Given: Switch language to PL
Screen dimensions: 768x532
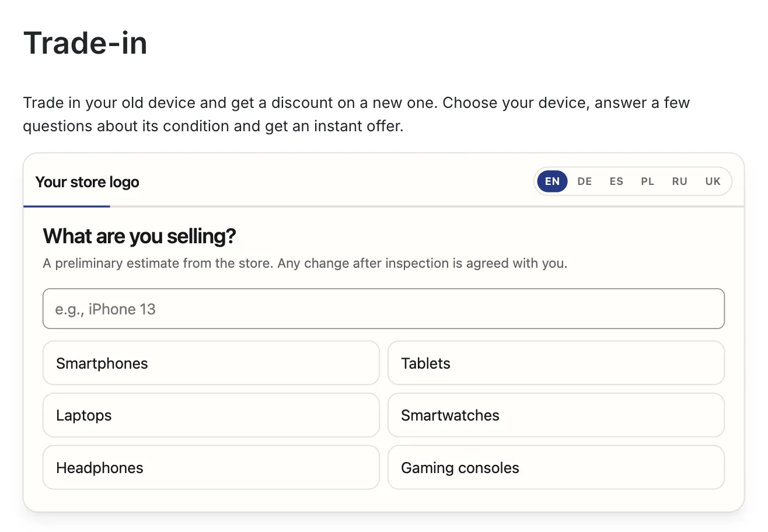Looking at the screenshot, I should pyautogui.click(x=648, y=181).
